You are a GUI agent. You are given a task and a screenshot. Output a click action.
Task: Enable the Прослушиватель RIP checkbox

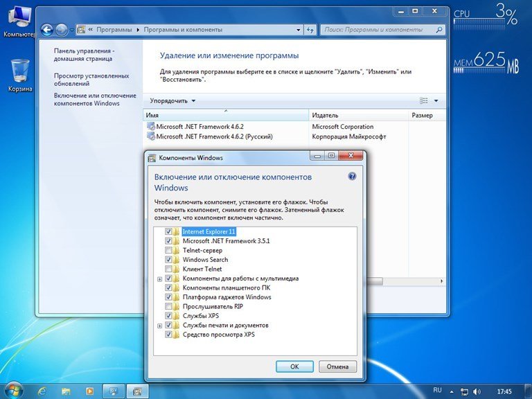point(168,306)
